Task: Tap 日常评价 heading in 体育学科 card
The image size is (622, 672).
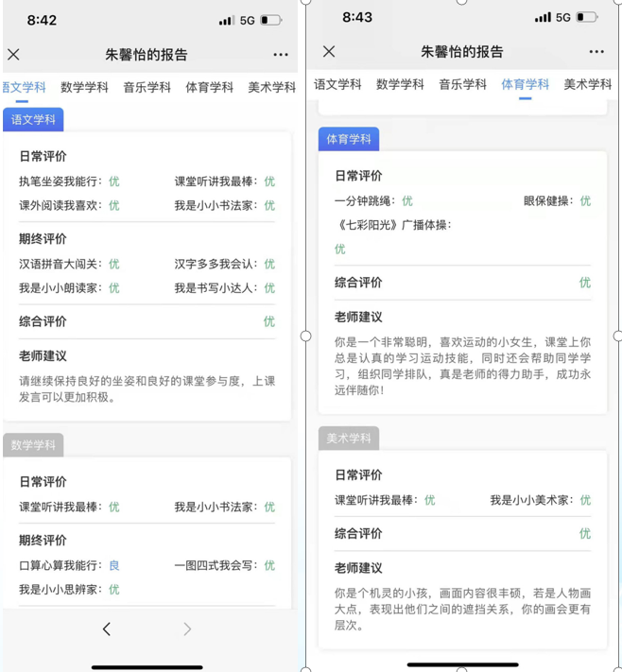Action: click(358, 176)
